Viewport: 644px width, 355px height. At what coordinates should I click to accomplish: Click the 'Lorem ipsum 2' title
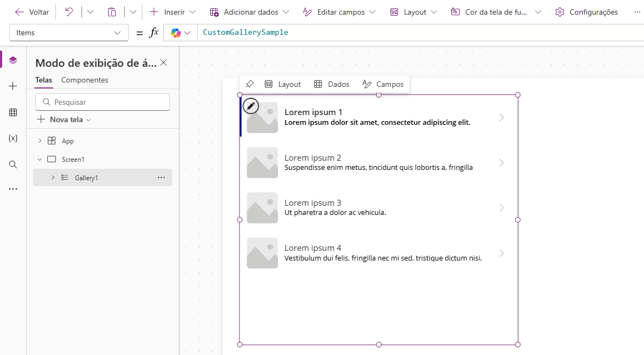click(x=313, y=157)
